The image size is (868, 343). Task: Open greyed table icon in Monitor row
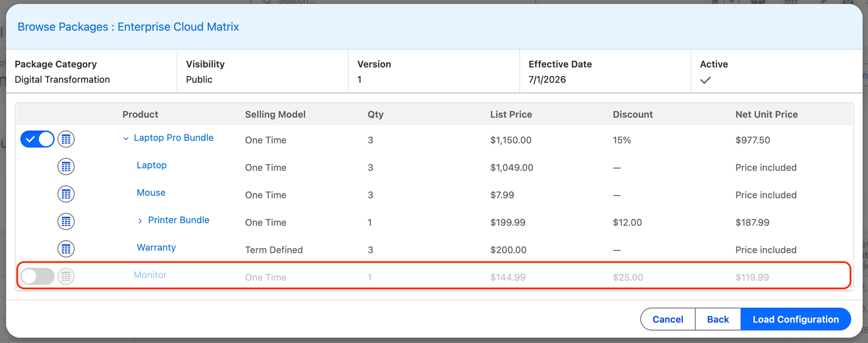tap(66, 276)
